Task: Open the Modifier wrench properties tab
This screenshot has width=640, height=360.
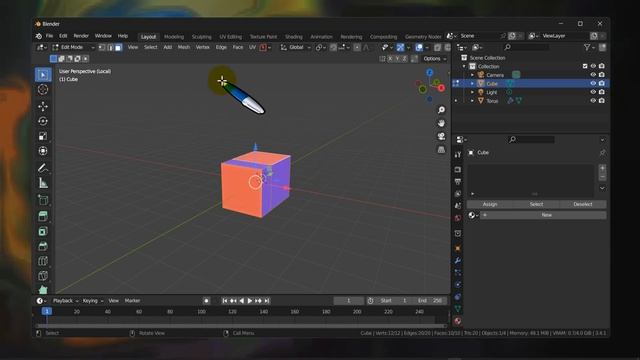Action: pyautogui.click(x=458, y=260)
